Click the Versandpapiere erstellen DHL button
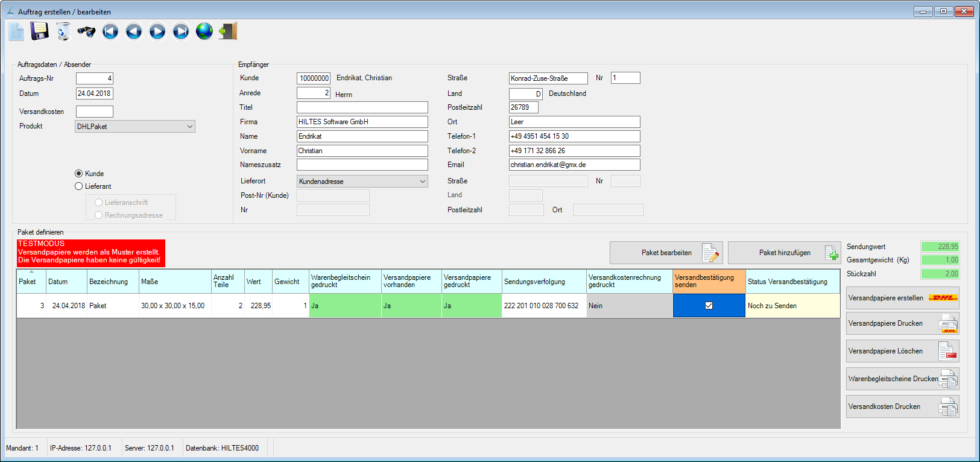The width and height of the screenshot is (980, 462). coord(902,298)
